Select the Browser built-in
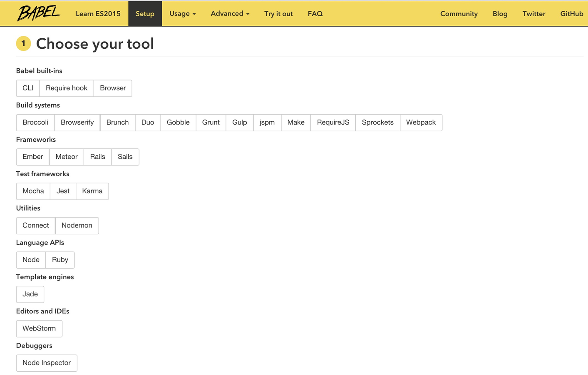Viewport: 588px width, 375px height. click(x=113, y=88)
